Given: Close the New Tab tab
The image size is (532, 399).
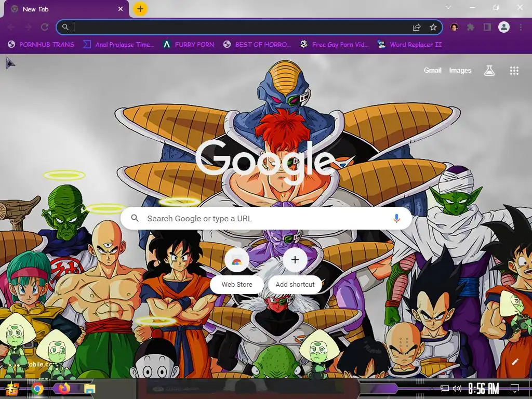Looking at the screenshot, I should 121,9.
